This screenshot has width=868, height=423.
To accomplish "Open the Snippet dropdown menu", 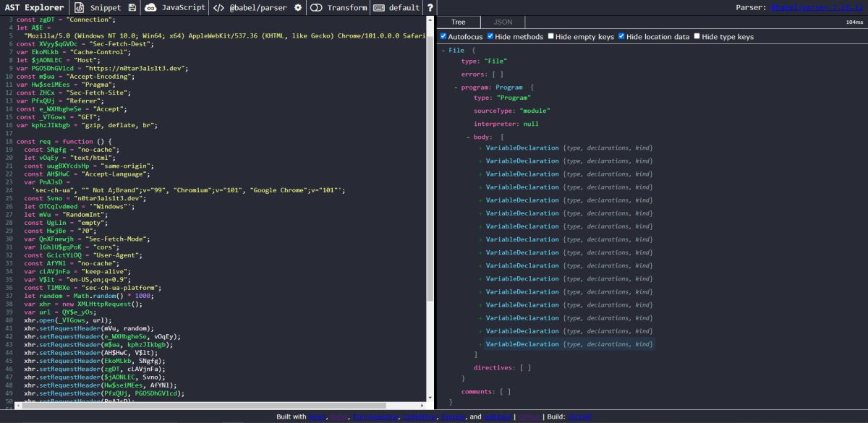I will pos(106,8).
